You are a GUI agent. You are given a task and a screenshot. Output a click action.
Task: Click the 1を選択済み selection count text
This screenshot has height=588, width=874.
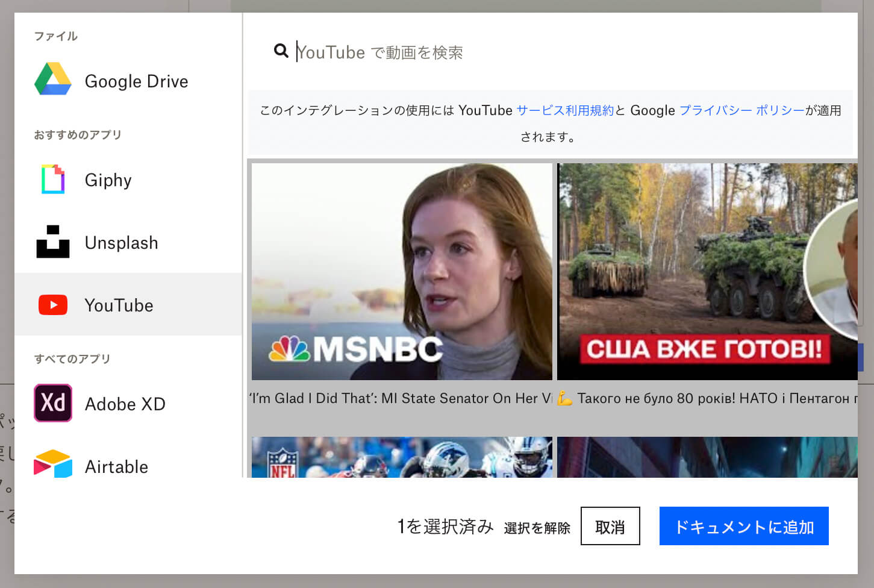(x=445, y=527)
